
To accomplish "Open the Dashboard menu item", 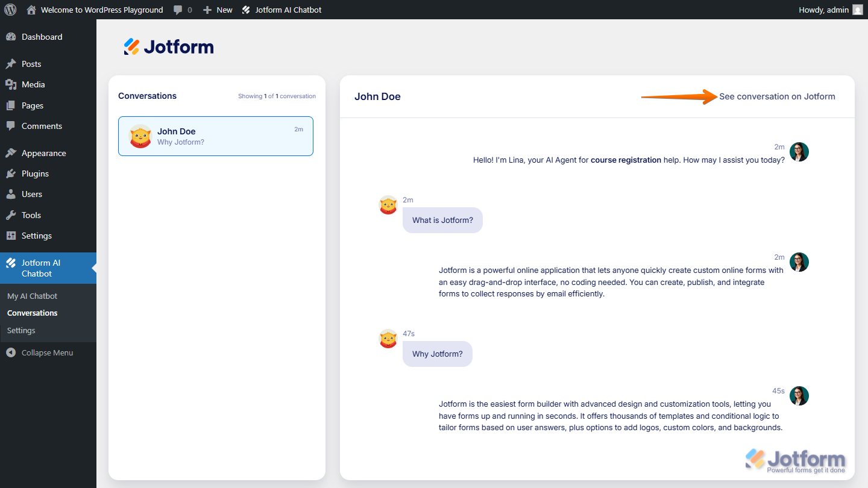I will coord(48,37).
